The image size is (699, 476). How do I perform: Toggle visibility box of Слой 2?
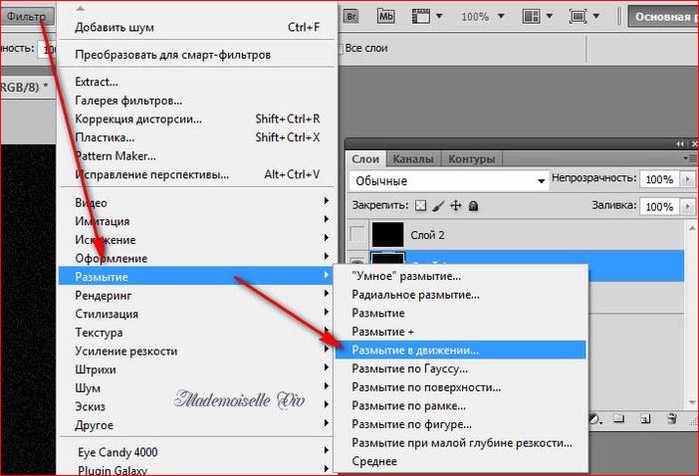[358, 234]
